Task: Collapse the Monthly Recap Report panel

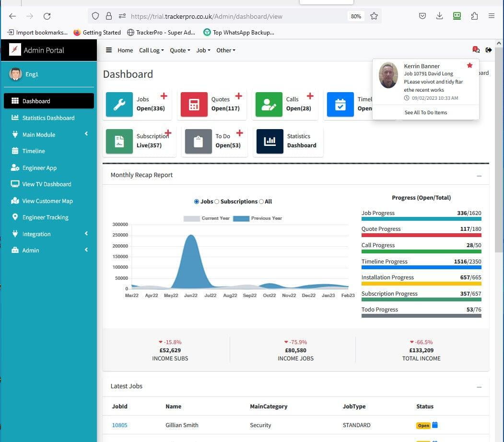Action: tap(479, 176)
